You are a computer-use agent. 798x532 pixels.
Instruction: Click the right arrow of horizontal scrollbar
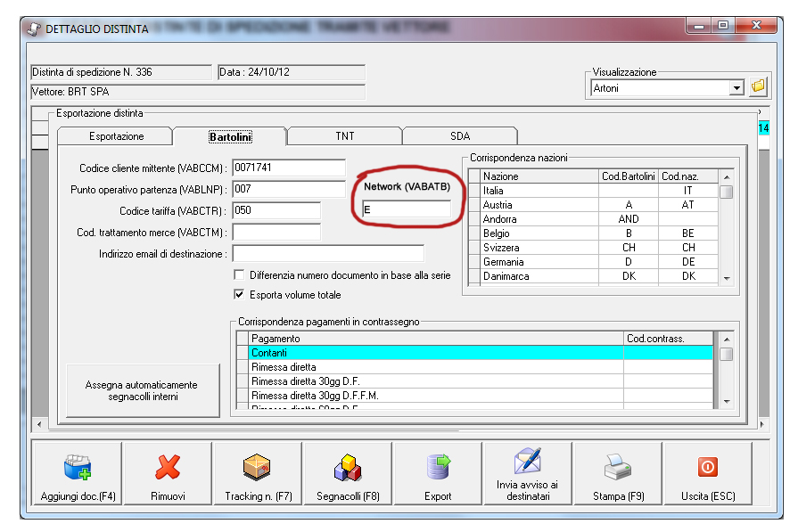[762, 424]
